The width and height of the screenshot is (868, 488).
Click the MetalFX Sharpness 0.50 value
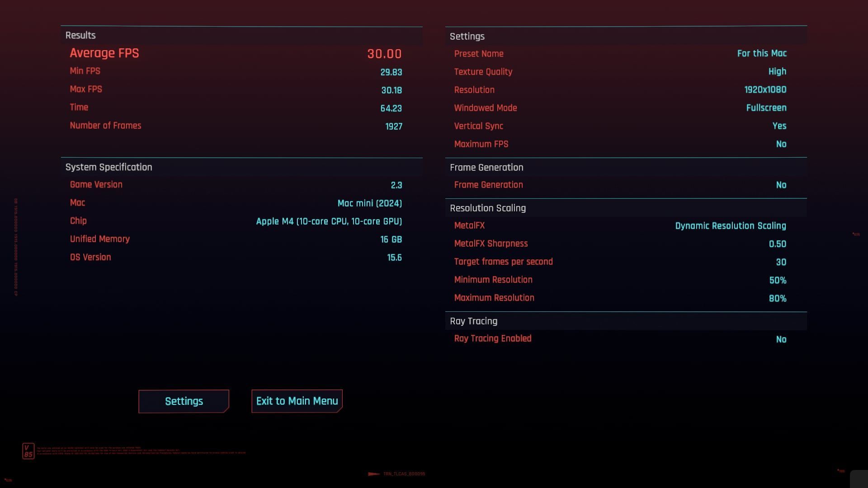777,244
